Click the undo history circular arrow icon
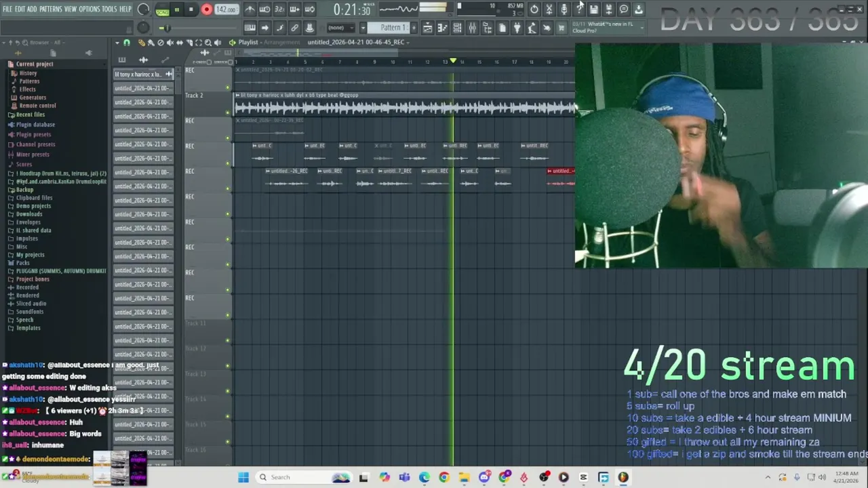Screen dimensions: 868x488 click(534, 9)
